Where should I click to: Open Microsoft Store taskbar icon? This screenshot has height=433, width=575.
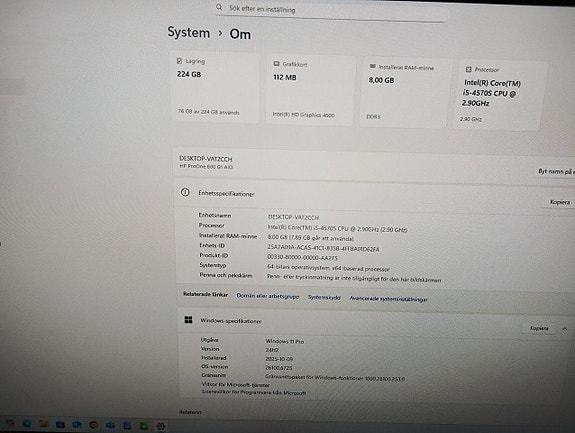[x=60, y=425]
